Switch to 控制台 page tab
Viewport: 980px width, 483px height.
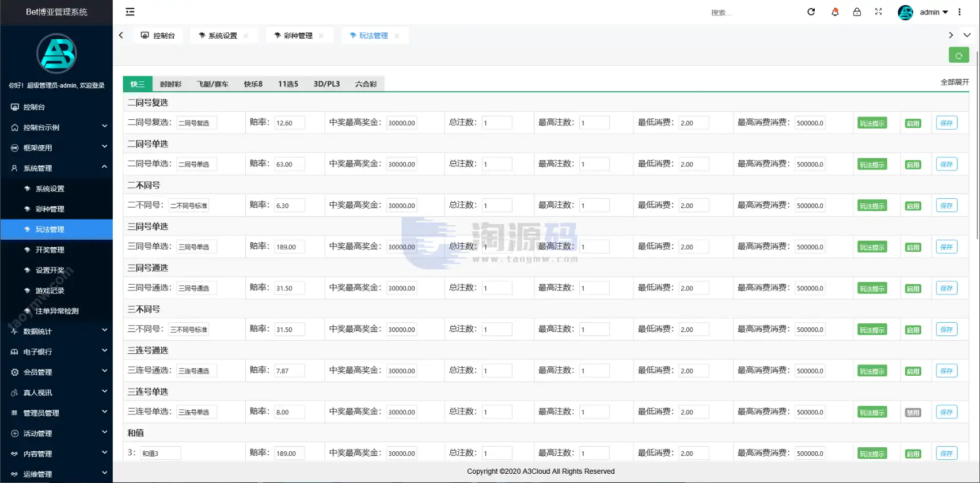(x=158, y=36)
